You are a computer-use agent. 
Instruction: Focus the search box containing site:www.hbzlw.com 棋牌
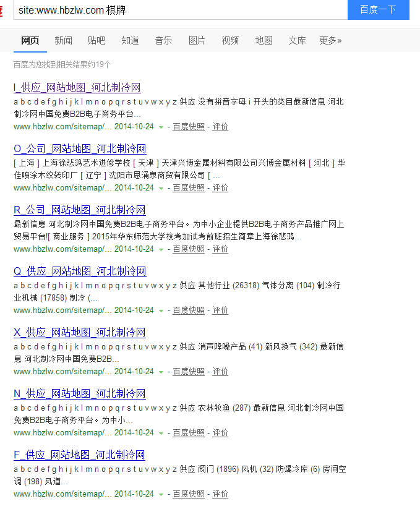pyautogui.click(x=181, y=10)
